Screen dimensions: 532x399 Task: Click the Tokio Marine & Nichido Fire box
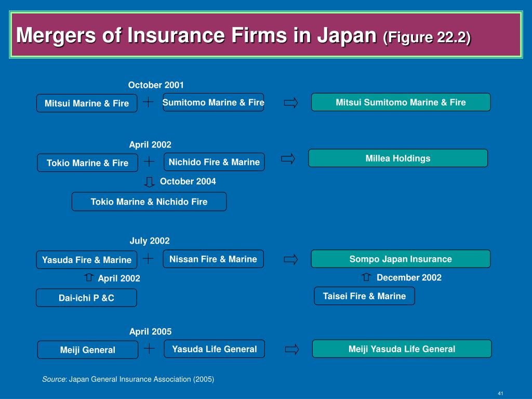[149, 202]
